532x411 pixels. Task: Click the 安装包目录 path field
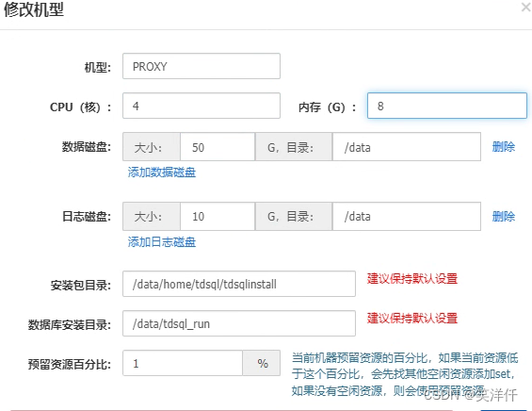pyautogui.click(x=239, y=284)
